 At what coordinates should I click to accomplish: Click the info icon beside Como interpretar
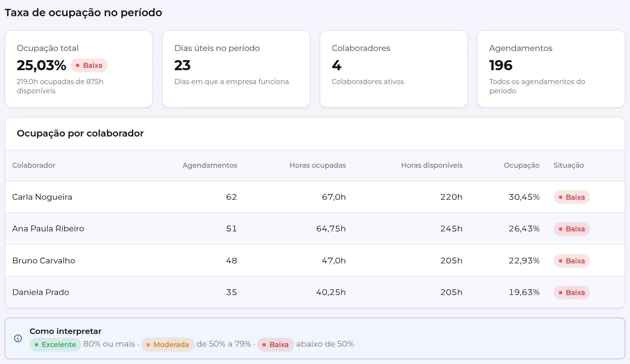(18, 338)
